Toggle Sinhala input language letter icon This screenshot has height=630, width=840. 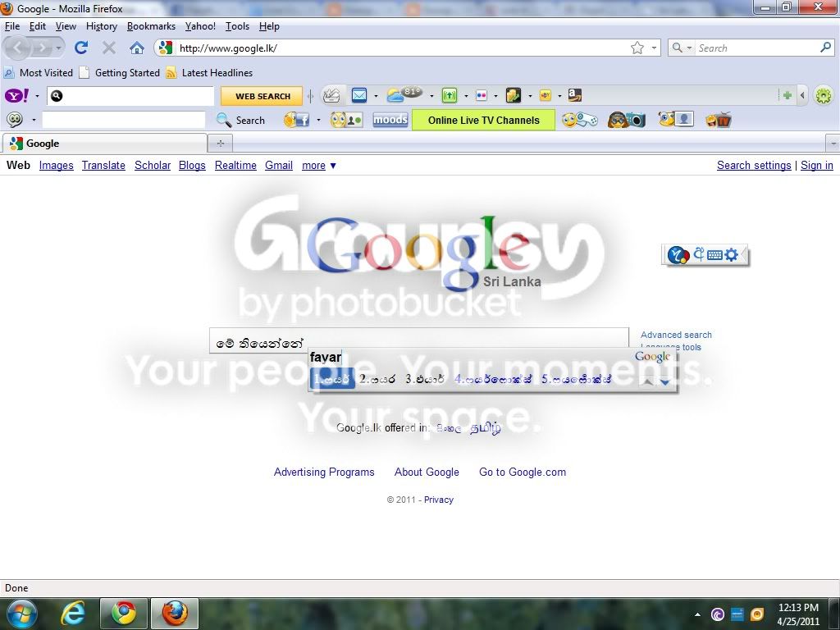click(x=699, y=254)
